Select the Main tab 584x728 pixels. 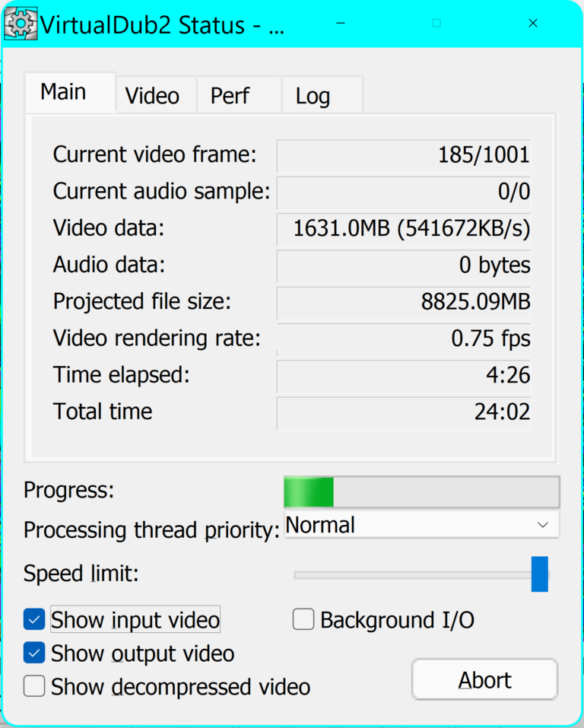coord(63,92)
